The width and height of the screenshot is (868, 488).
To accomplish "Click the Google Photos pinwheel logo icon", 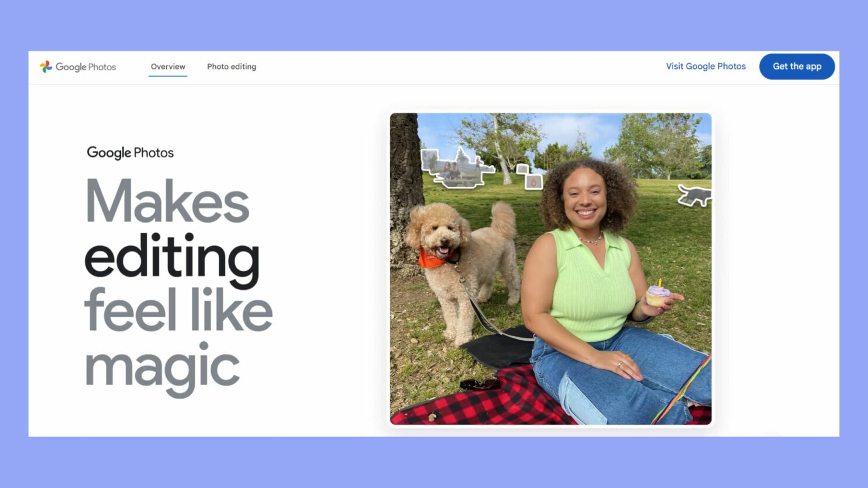I will (46, 67).
